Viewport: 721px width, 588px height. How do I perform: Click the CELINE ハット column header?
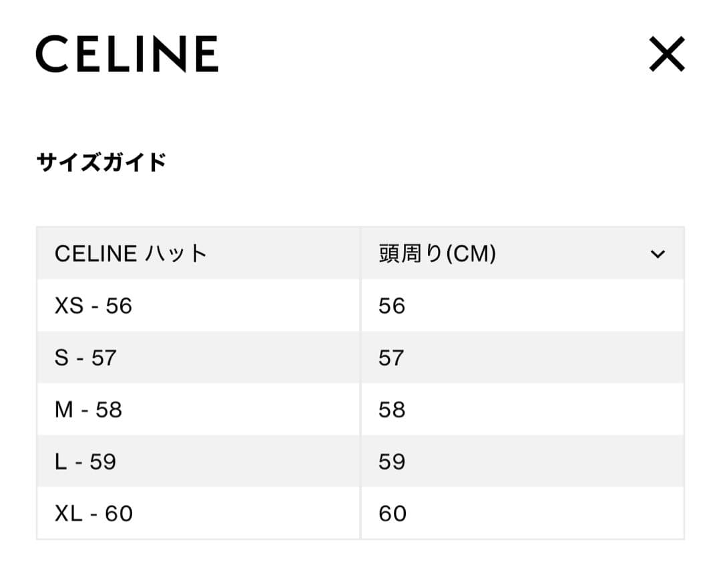click(x=131, y=254)
